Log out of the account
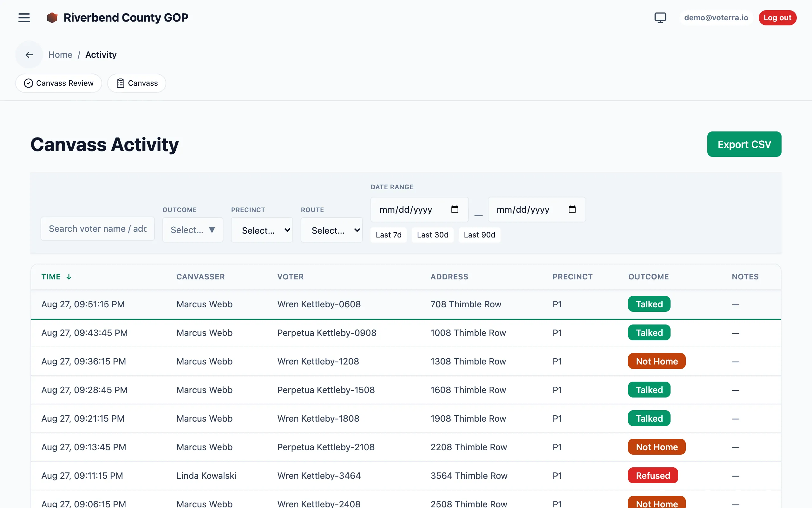 [x=777, y=17]
